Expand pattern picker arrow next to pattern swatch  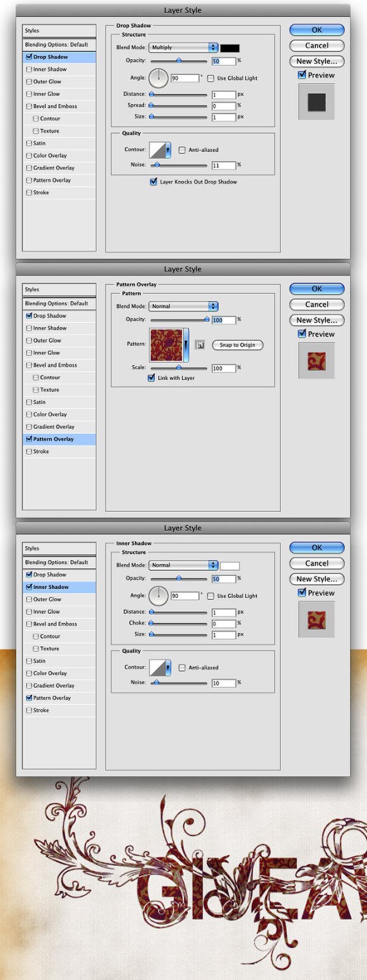[187, 345]
